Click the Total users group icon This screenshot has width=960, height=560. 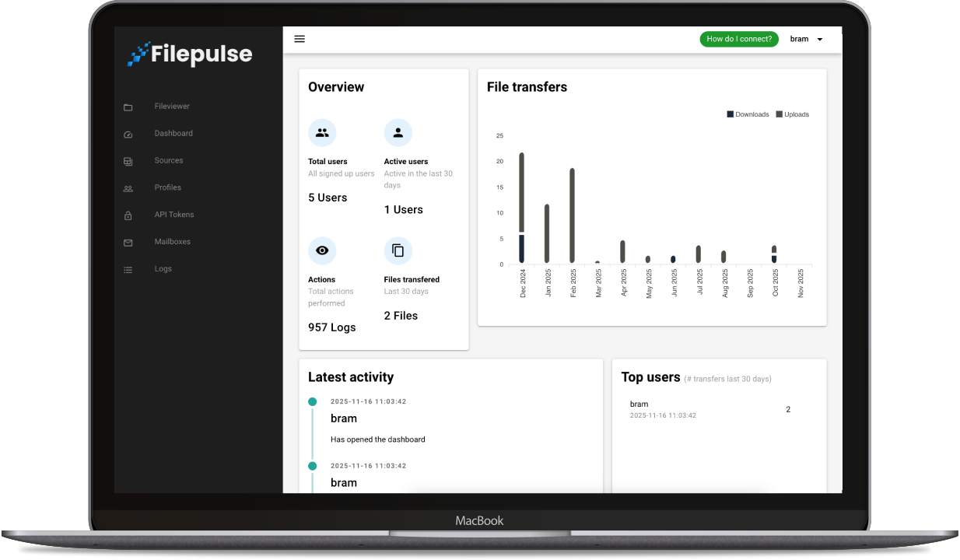[x=322, y=133]
